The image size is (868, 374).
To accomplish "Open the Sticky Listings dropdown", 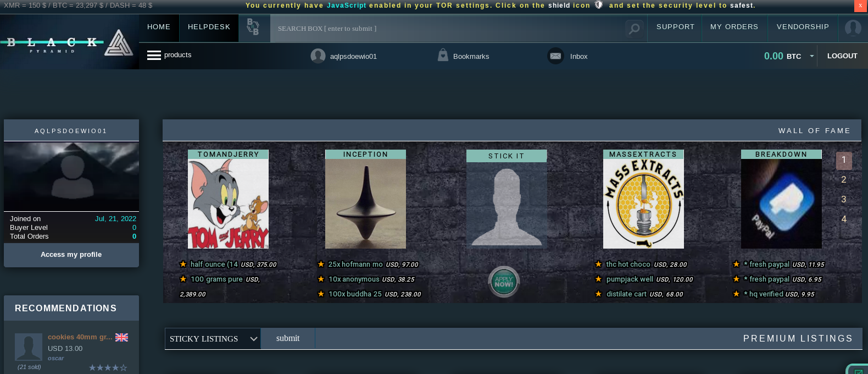I will [x=213, y=339].
